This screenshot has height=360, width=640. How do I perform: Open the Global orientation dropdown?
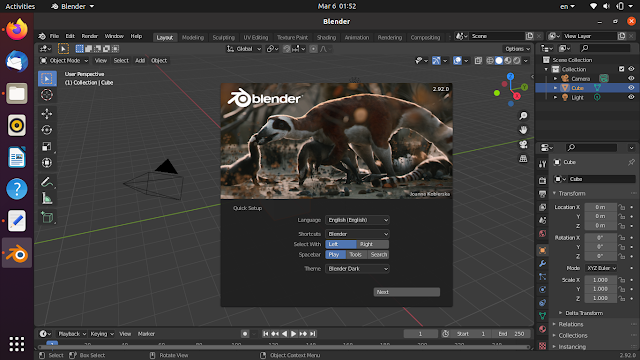244,49
